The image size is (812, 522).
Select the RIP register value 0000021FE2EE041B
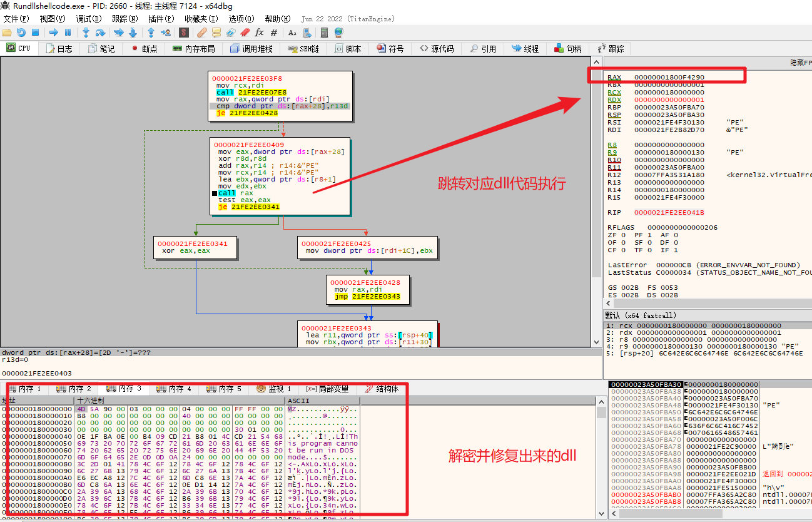click(669, 212)
